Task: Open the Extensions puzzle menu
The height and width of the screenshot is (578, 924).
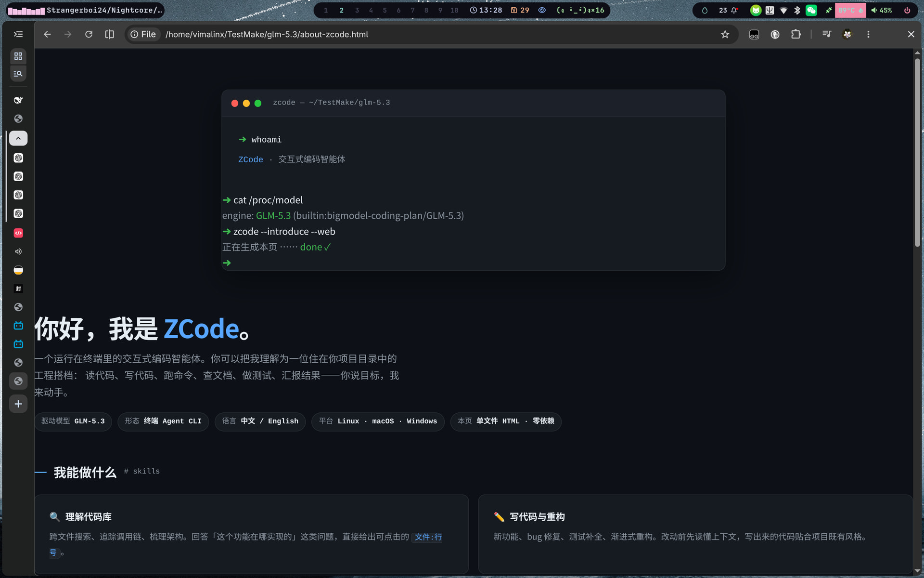Action: [796, 34]
